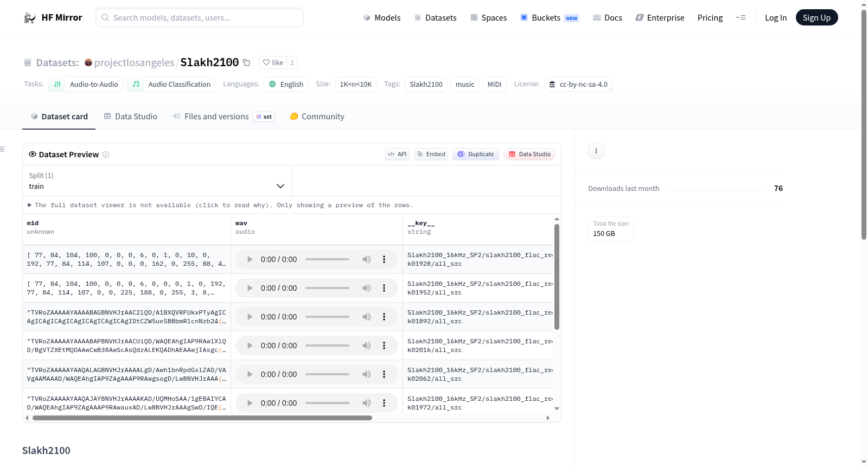868x467 pixels.
Task: Open audio options menu for row k01928
Action: (x=384, y=259)
